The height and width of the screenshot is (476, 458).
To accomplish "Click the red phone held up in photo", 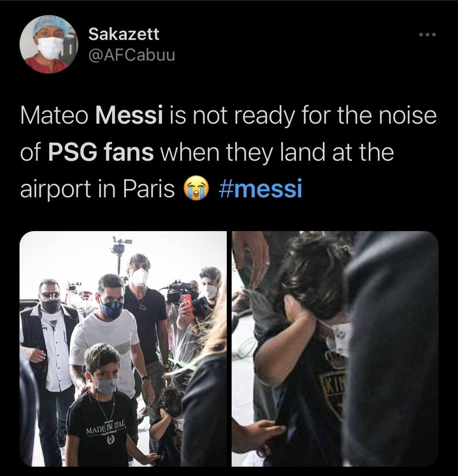I will [187, 304].
